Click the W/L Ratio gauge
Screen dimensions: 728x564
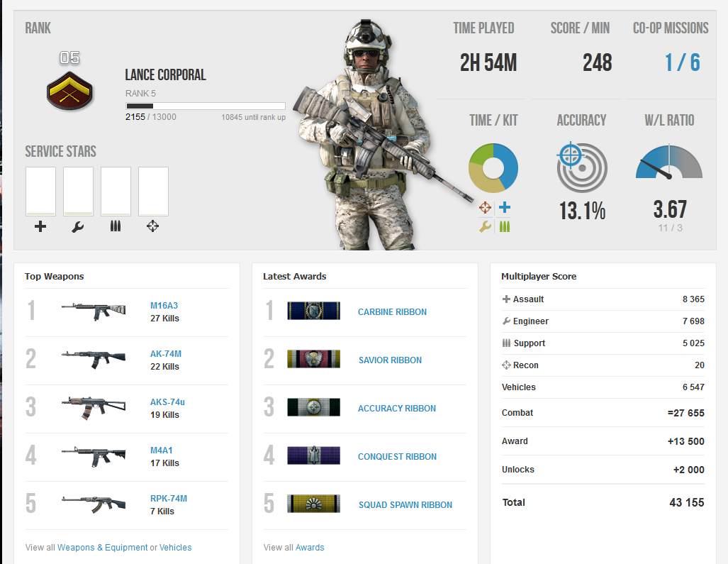[x=669, y=162]
